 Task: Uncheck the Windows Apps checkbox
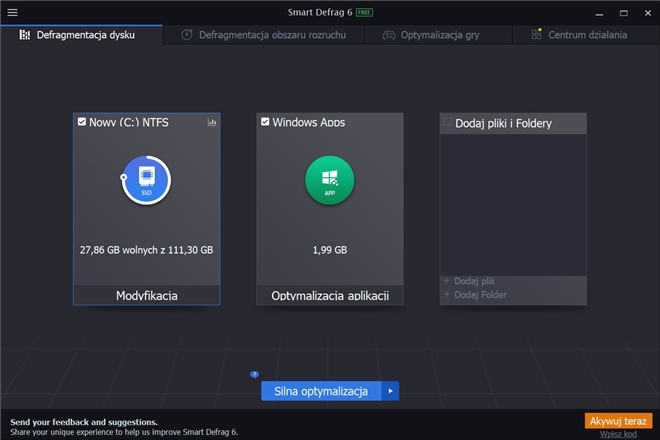point(265,122)
